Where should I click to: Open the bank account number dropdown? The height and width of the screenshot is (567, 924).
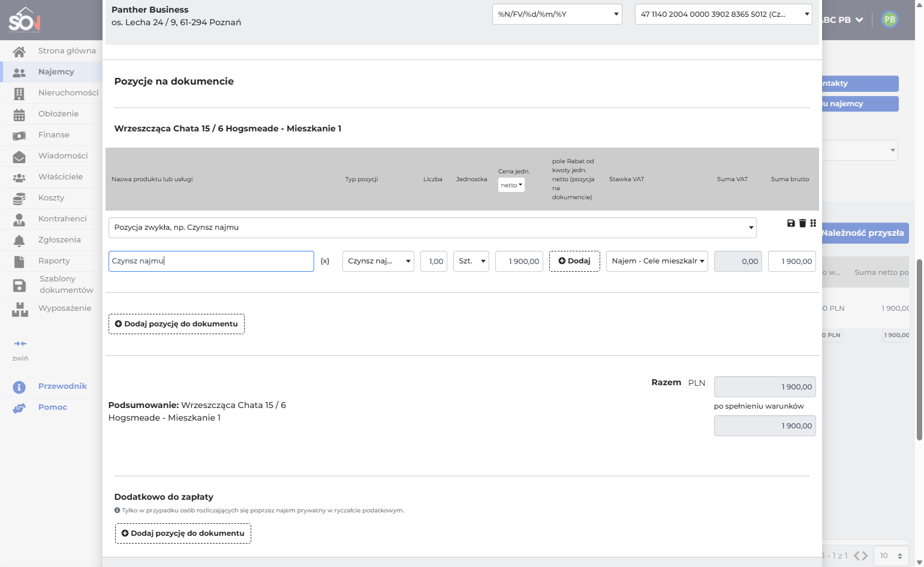pyautogui.click(x=724, y=14)
